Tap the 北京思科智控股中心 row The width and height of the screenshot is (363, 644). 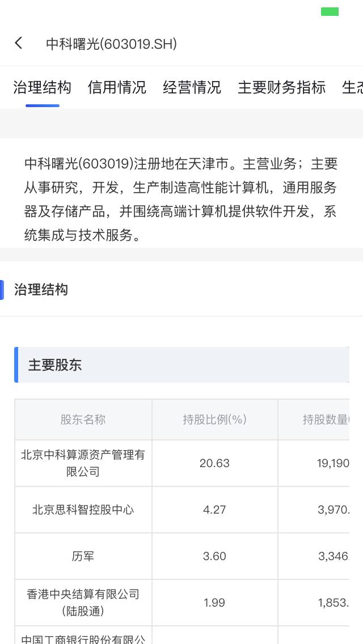83,509
